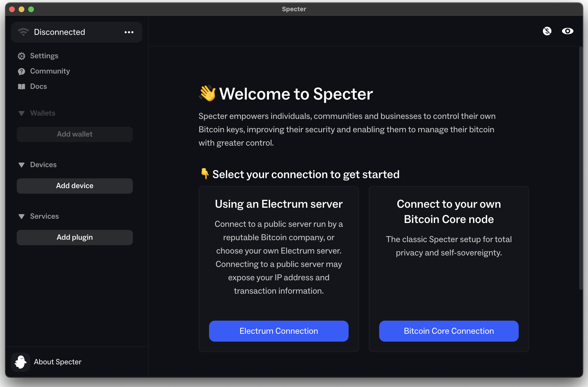Click the Wallets section label

(43, 113)
